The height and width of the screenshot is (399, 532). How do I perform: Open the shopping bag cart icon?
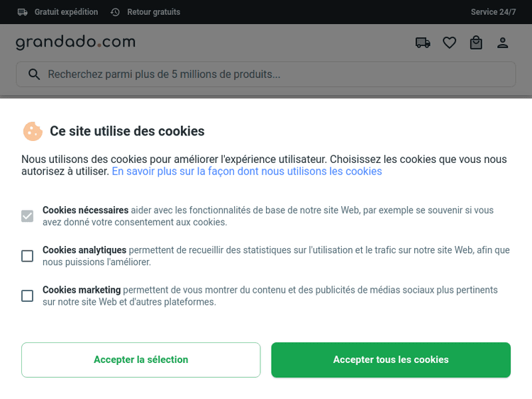[x=476, y=43]
